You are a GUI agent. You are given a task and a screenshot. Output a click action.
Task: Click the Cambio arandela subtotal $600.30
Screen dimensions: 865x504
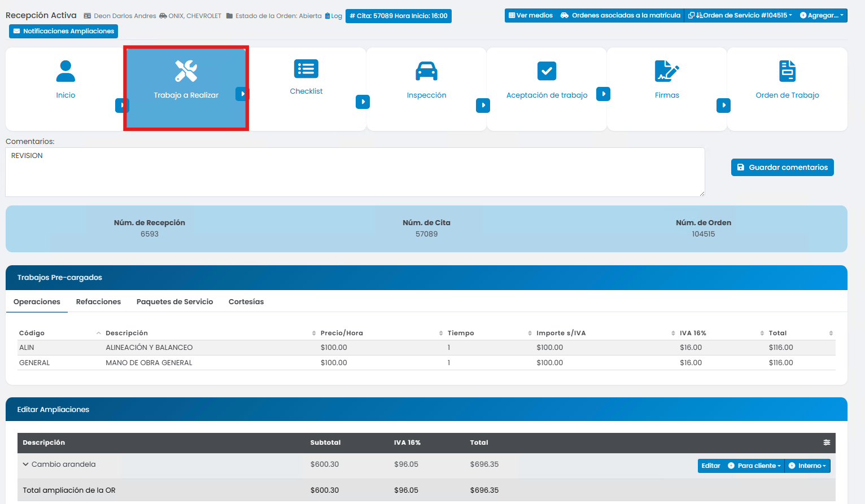[x=325, y=464]
